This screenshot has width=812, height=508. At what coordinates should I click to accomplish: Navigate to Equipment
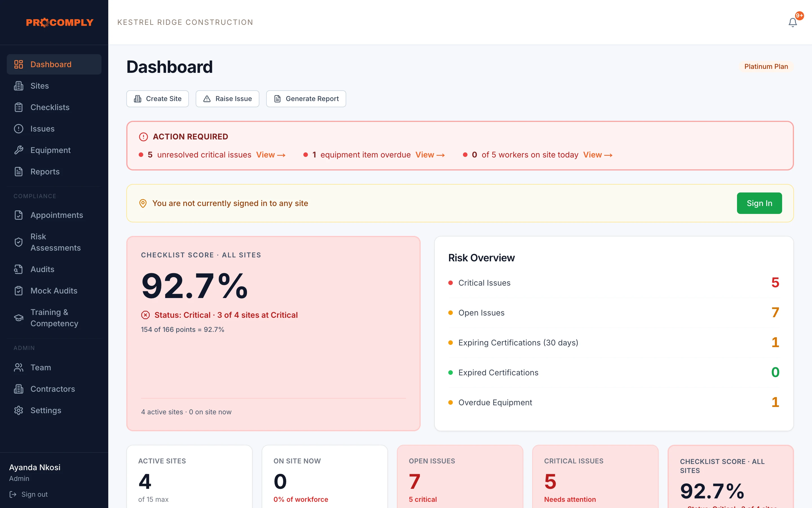pyautogui.click(x=54, y=150)
